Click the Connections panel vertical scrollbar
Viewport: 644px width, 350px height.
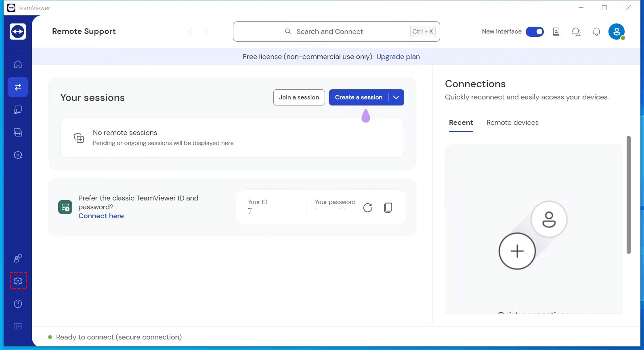(628, 195)
